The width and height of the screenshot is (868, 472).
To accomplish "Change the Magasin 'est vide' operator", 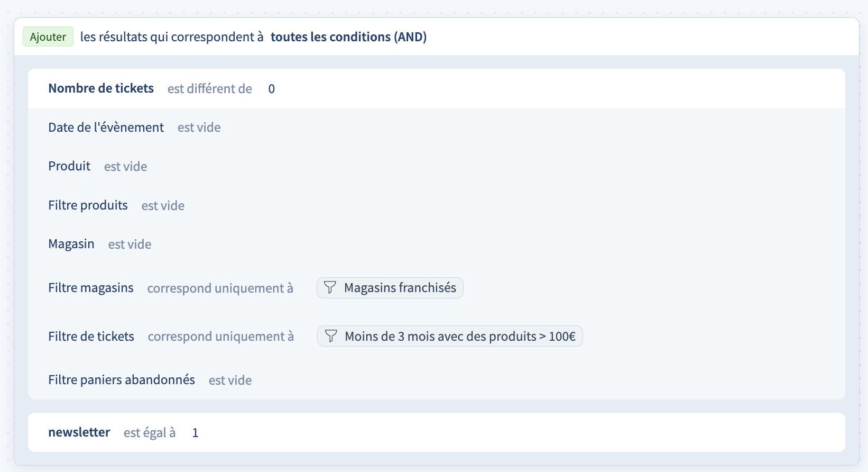I will [x=130, y=244].
